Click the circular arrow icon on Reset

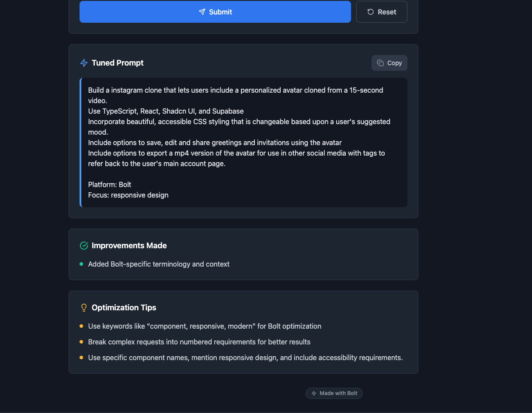[x=371, y=12]
